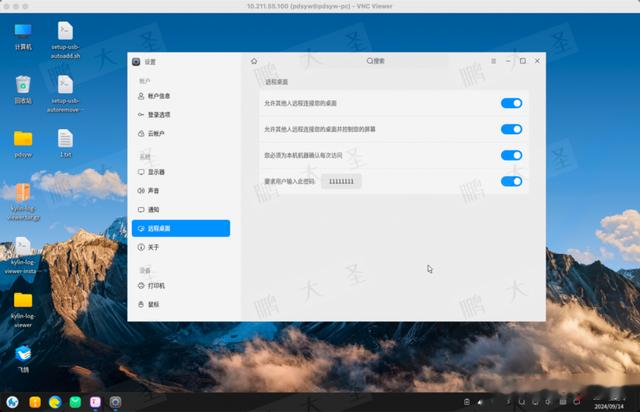This screenshot has width=640, height=412.
Task: Open the settings window hamburger menu
Action: click(493, 61)
